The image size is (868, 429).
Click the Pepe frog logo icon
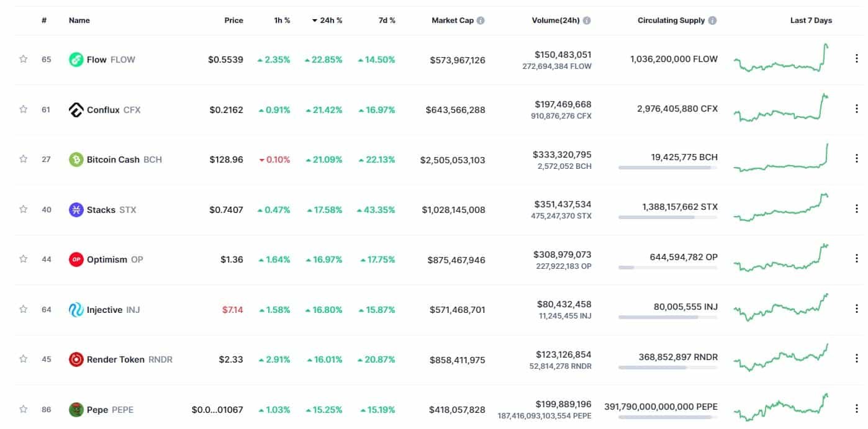pyautogui.click(x=76, y=410)
